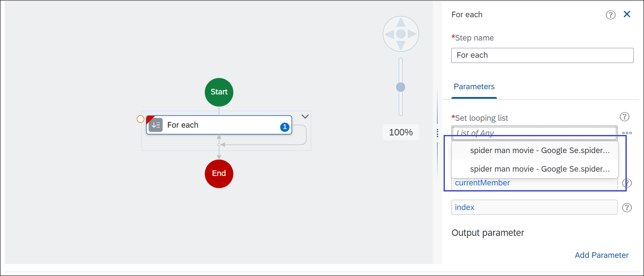The height and width of the screenshot is (276, 644).
Task: Click help icon next to index field
Action: pyautogui.click(x=627, y=207)
